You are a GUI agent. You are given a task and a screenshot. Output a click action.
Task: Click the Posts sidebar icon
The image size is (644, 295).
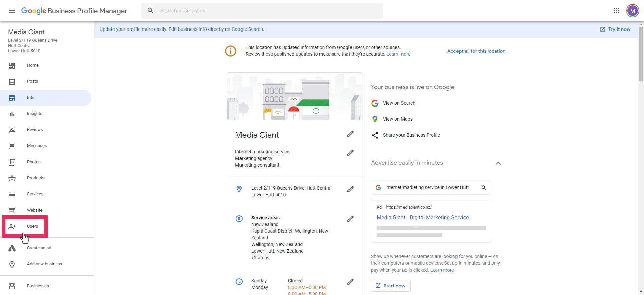[x=12, y=81]
